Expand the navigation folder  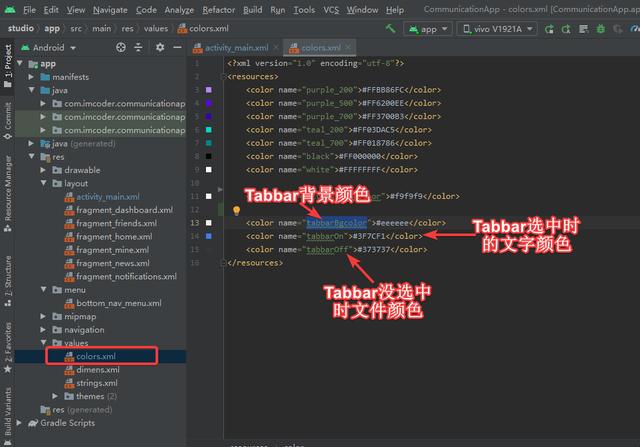click(x=43, y=329)
